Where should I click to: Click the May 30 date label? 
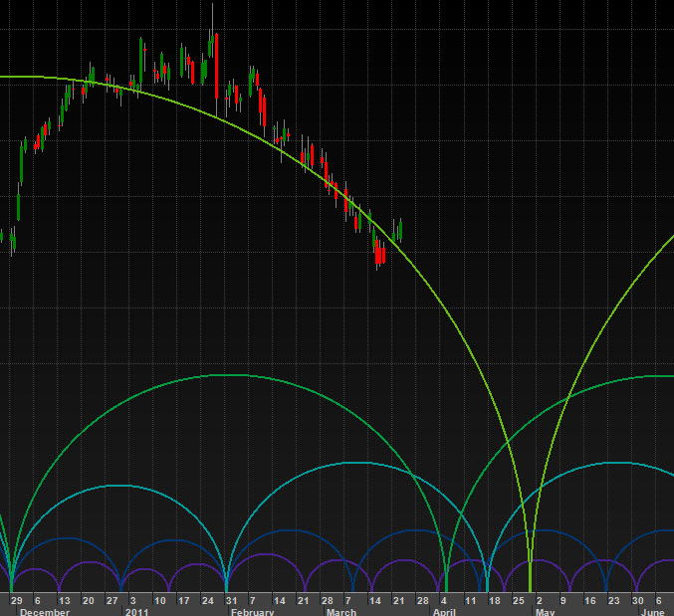coord(638,600)
